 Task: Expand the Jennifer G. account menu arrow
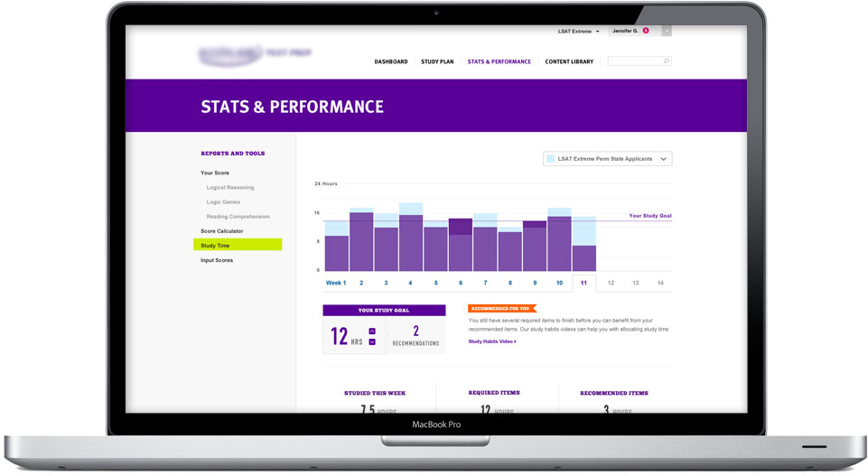667,31
